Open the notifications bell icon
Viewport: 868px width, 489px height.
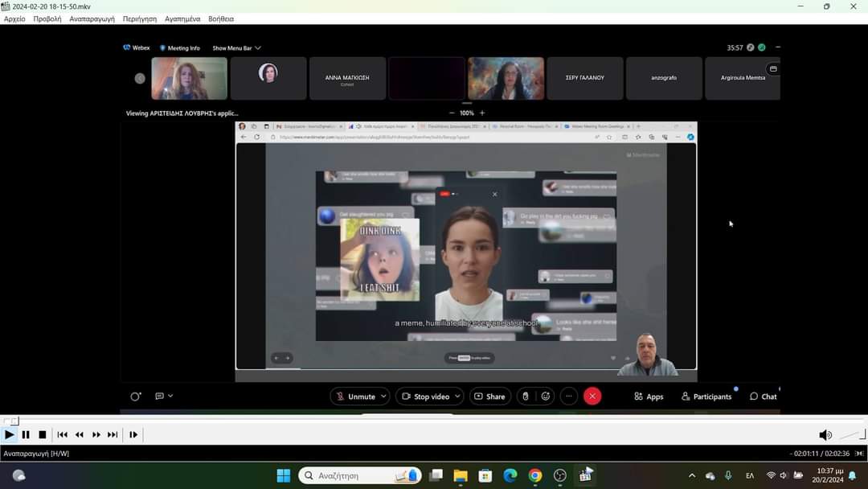click(853, 475)
